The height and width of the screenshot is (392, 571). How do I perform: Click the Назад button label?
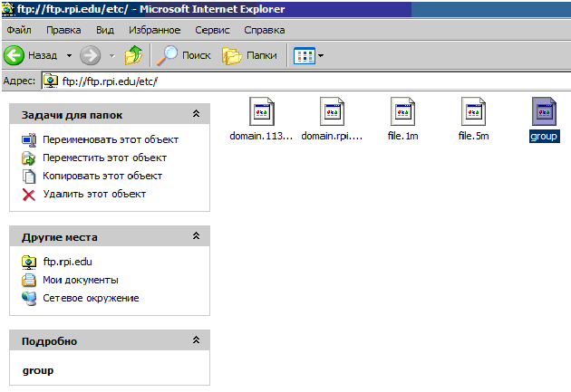click(x=43, y=55)
